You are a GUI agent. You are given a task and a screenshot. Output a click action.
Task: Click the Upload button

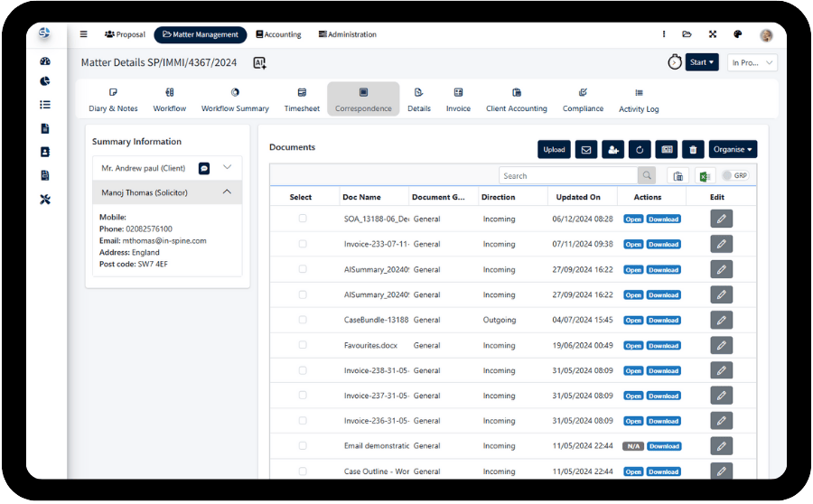pyautogui.click(x=555, y=150)
